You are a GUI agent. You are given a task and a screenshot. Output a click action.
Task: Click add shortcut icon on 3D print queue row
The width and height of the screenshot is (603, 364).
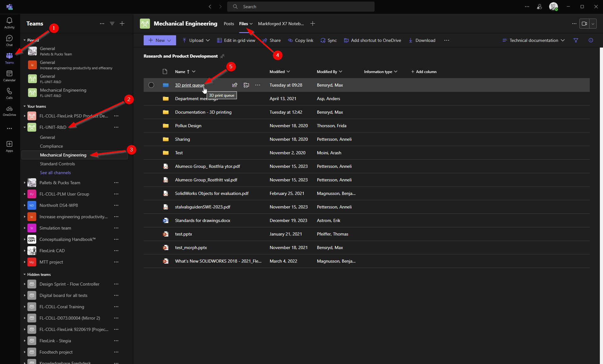(246, 85)
